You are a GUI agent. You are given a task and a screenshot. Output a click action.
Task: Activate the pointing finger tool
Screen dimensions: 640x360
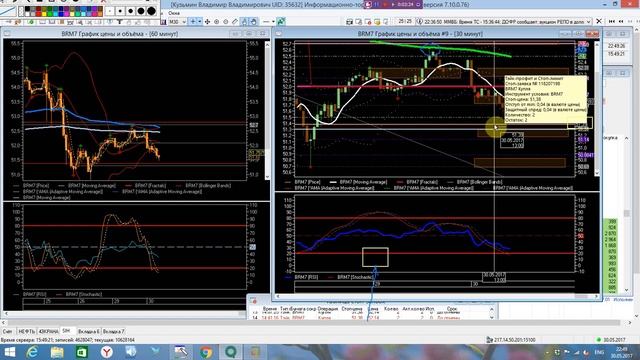click(244, 21)
